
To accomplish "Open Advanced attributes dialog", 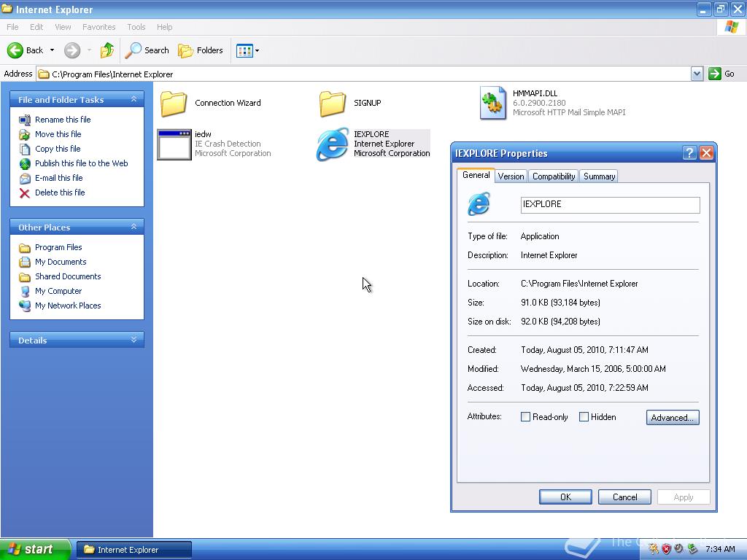I will click(672, 418).
